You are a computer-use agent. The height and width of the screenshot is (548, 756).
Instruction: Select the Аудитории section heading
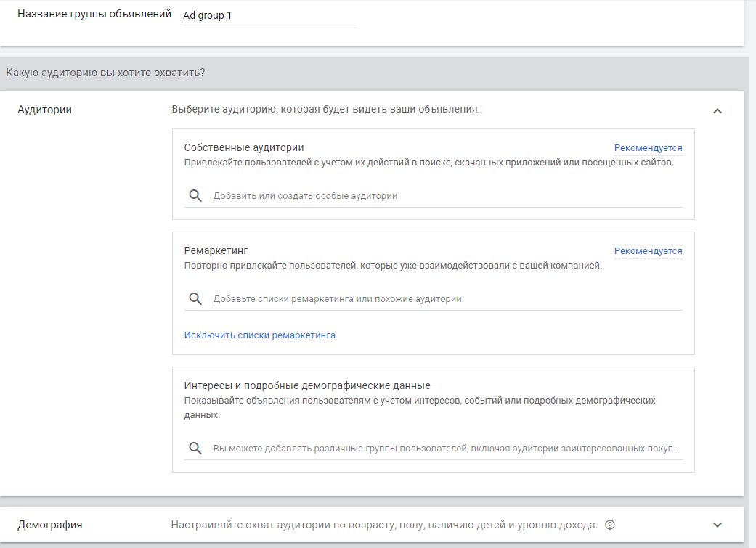[44, 110]
